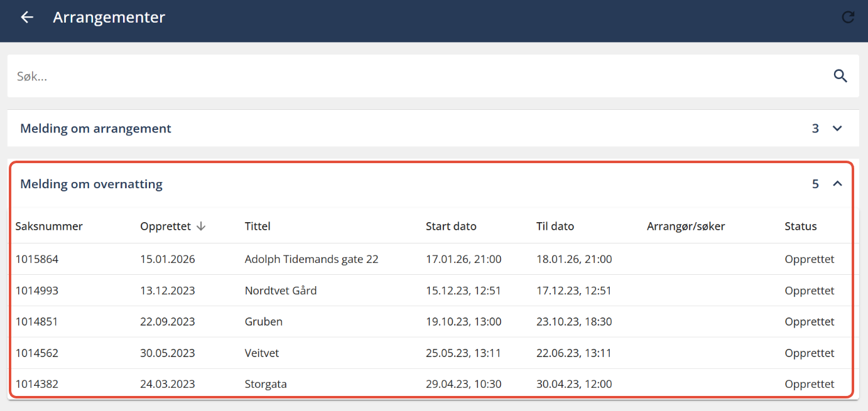Image resolution: width=868 pixels, height=411 pixels.
Task: Click Opprettet status in Gruben row
Action: (810, 322)
